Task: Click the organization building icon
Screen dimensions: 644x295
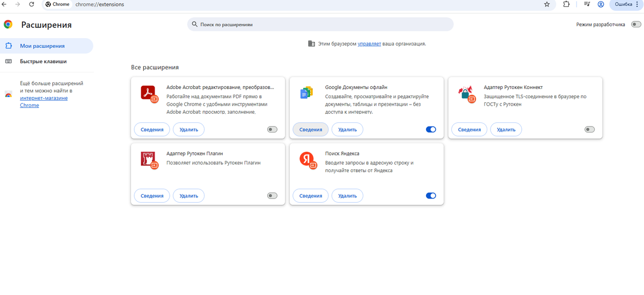Action: 311,44
